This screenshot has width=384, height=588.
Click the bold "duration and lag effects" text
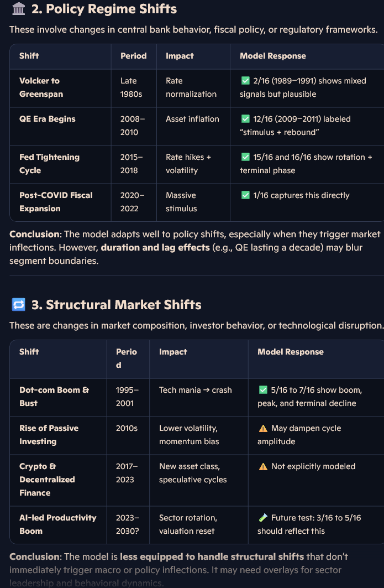155,247
